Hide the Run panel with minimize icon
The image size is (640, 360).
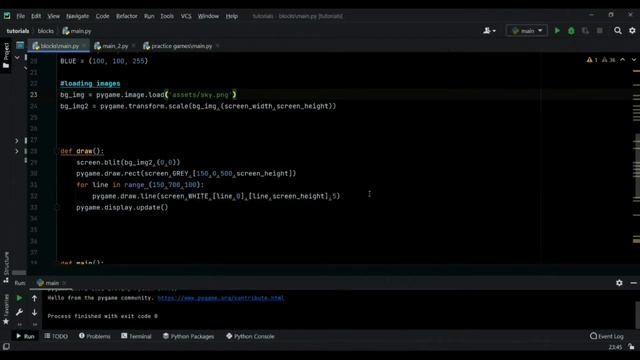633,282
